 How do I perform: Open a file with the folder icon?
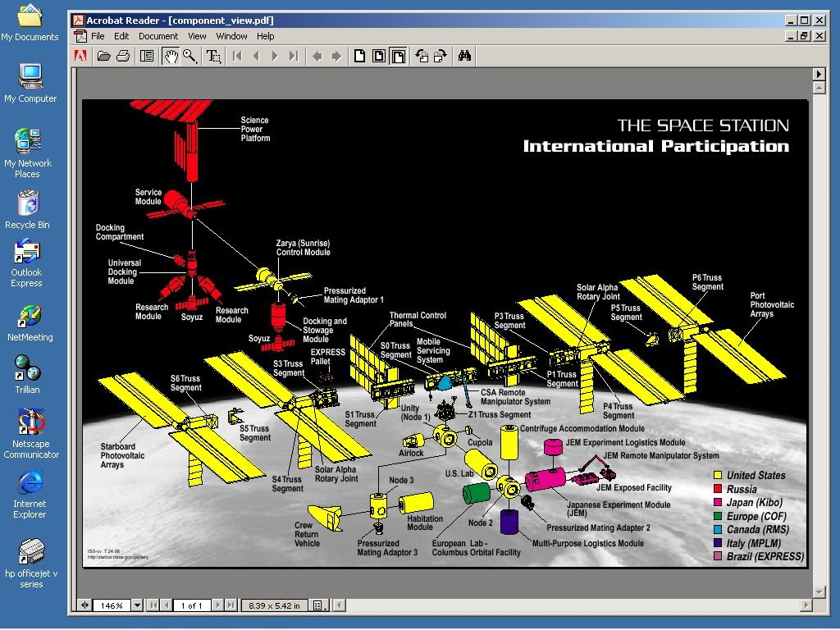[104, 57]
